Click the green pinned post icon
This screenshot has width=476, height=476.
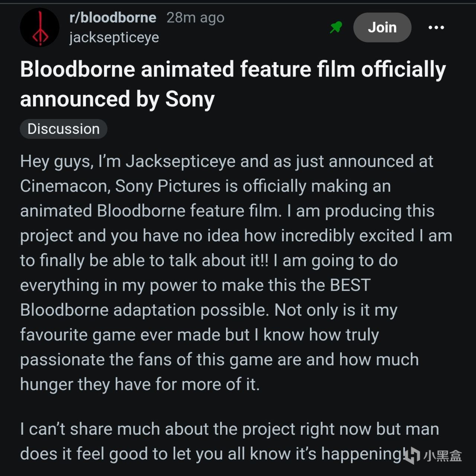[336, 27]
